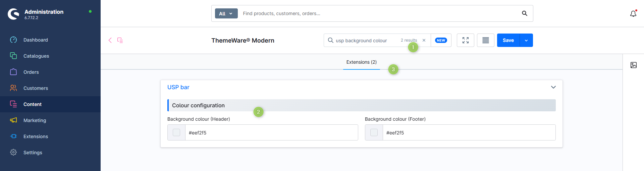Click the theme search magnifier icon
Screen dimensions: 644x171
pos(330,40)
